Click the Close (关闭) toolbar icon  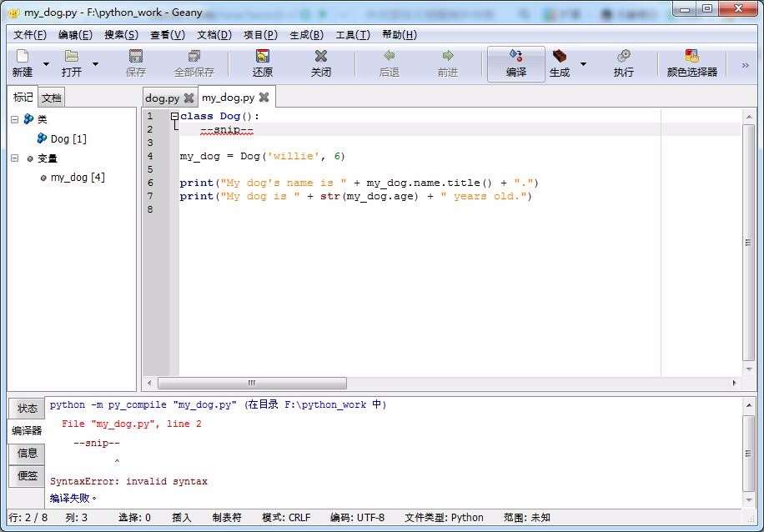[x=320, y=57]
